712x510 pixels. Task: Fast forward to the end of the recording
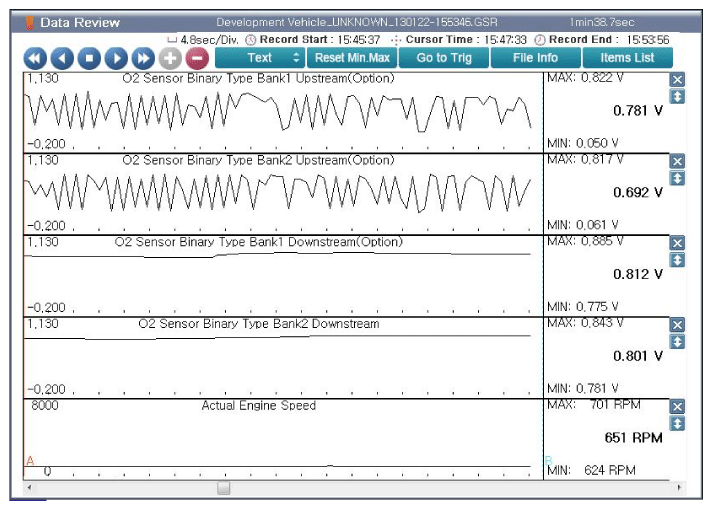(x=143, y=58)
